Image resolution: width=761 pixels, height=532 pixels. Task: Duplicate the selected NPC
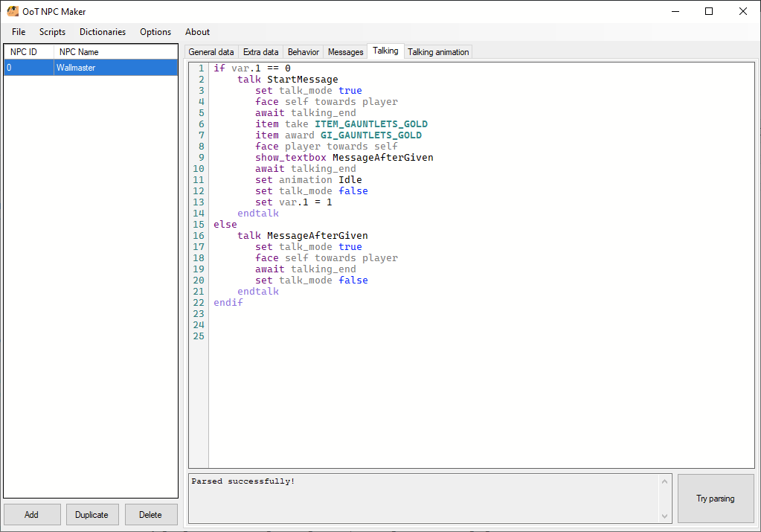[x=91, y=514]
